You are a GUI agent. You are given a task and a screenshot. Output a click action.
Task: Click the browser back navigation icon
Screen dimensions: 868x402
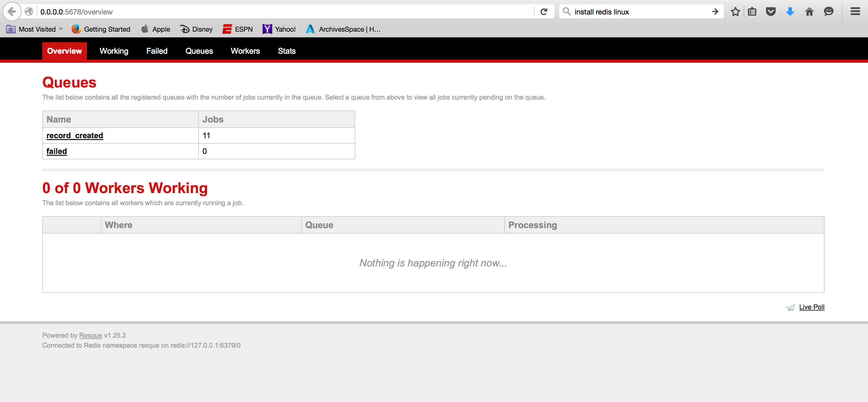point(11,11)
